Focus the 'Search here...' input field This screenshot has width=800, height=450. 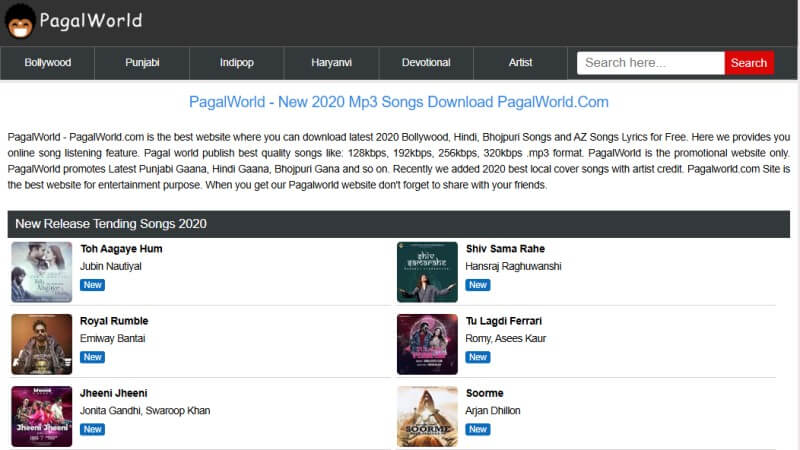point(651,63)
